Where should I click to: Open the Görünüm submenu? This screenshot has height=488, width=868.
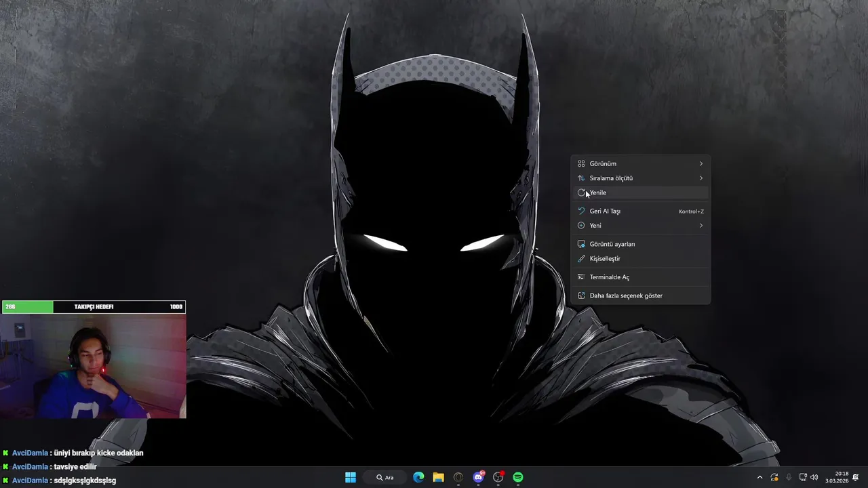(x=641, y=163)
